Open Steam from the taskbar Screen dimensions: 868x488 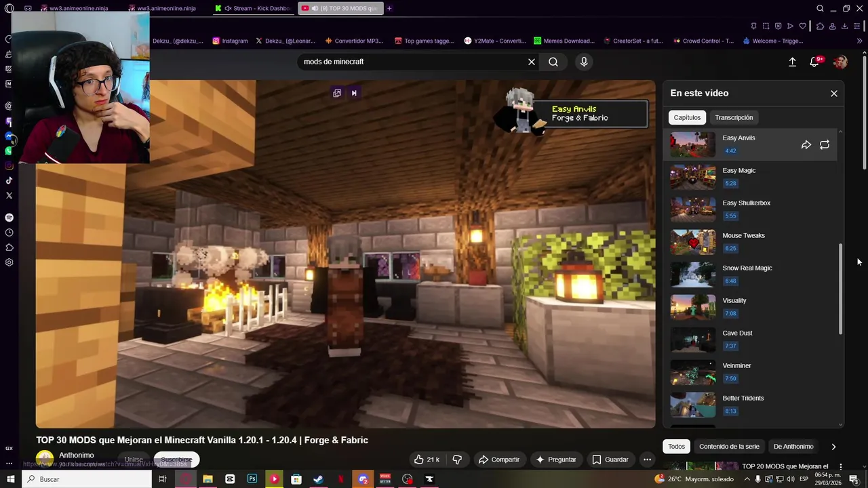pyautogui.click(x=318, y=479)
